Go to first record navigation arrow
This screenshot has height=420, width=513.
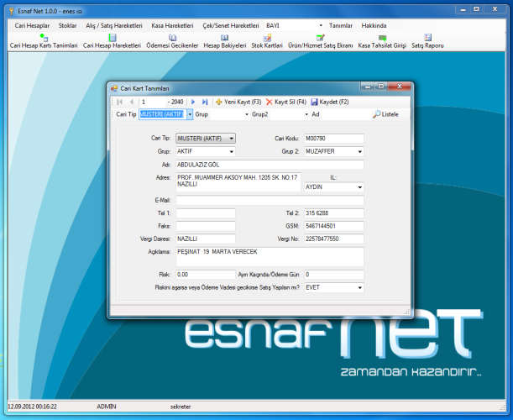click(120, 102)
